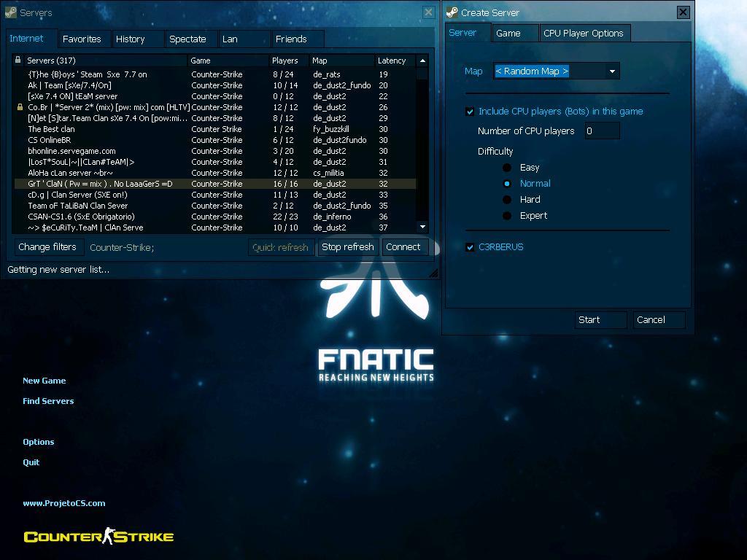Select {T}he {B}oys ' Steam Sxe 7.7 on
This screenshot has width=747, height=560.
click(215, 74)
